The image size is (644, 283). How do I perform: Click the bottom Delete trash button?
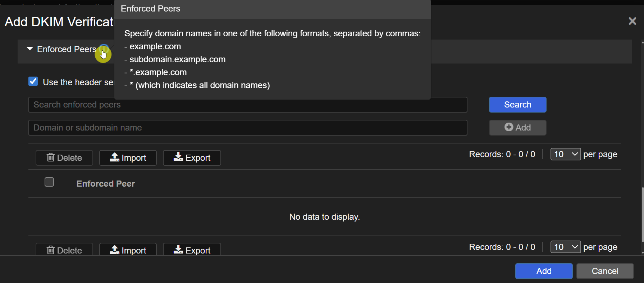[x=64, y=250]
